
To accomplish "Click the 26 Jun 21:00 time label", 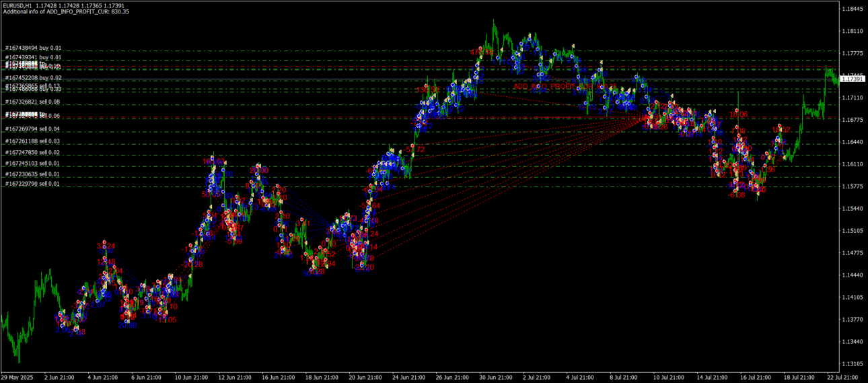I will (x=451, y=377).
